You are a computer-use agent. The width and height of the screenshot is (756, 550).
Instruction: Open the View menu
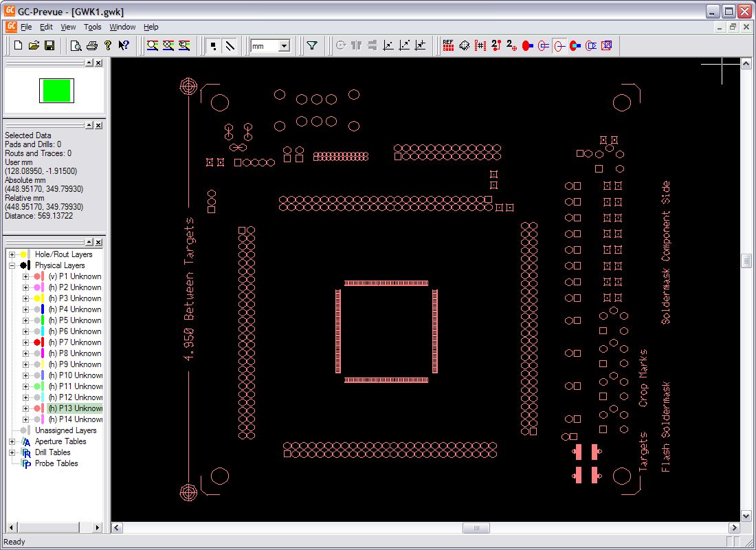pyautogui.click(x=68, y=27)
